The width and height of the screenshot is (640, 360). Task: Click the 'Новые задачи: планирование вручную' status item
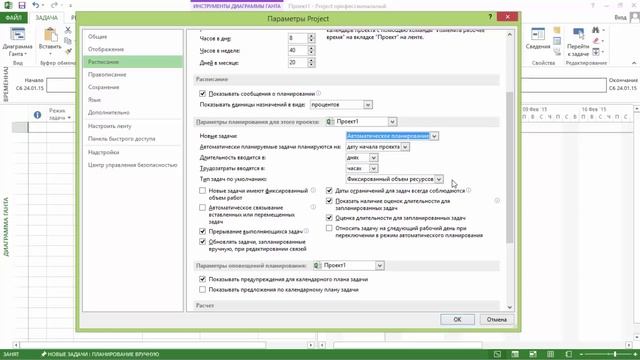point(100,354)
